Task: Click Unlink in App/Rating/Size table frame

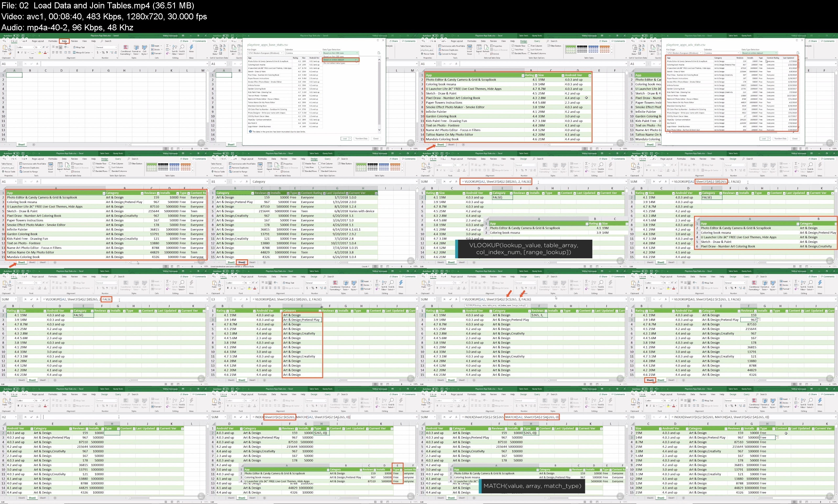Action: pyautogui.click(x=495, y=54)
